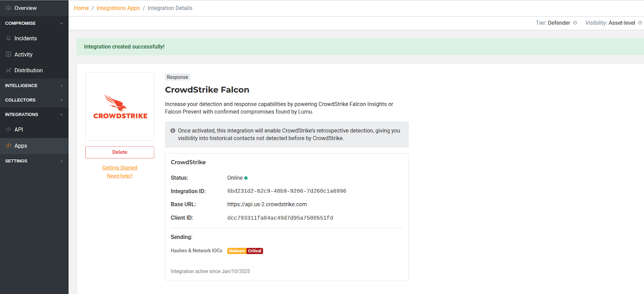Click the Apps code icon in sidebar
Screen dimensions: 644x294
pos(8,146)
